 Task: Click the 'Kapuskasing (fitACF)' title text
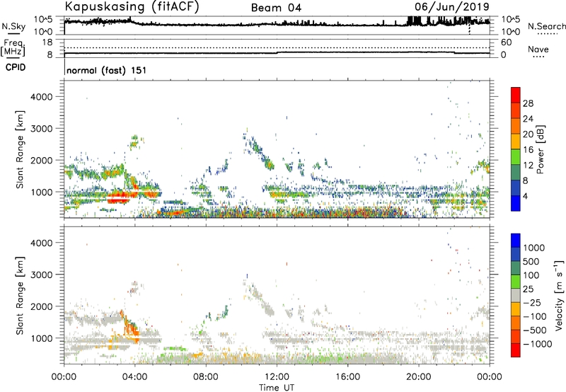pyautogui.click(x=132, y=7)
